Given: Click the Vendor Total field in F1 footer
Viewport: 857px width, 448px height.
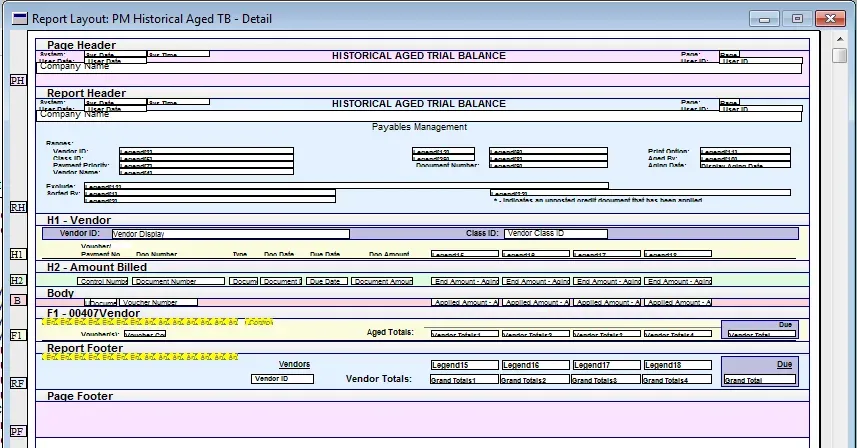Looking at the screenshot, I should pyautogui.click(x=758, y=334).
